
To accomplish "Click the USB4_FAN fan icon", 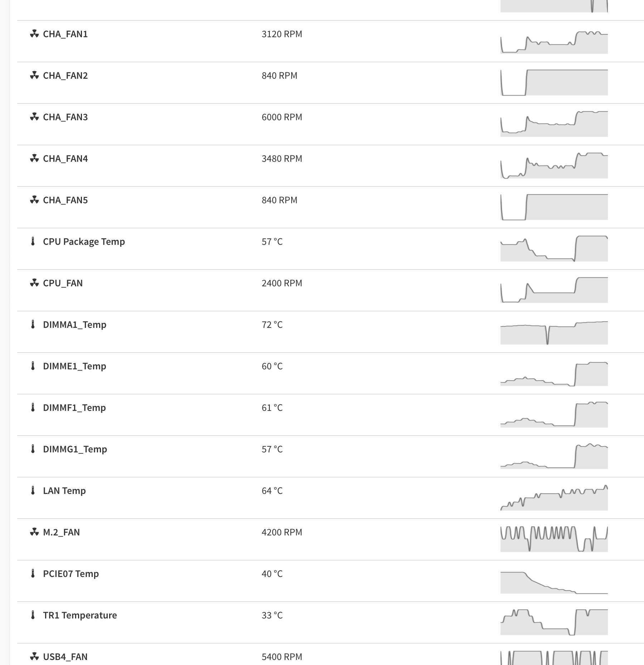I will click(34, 657).
